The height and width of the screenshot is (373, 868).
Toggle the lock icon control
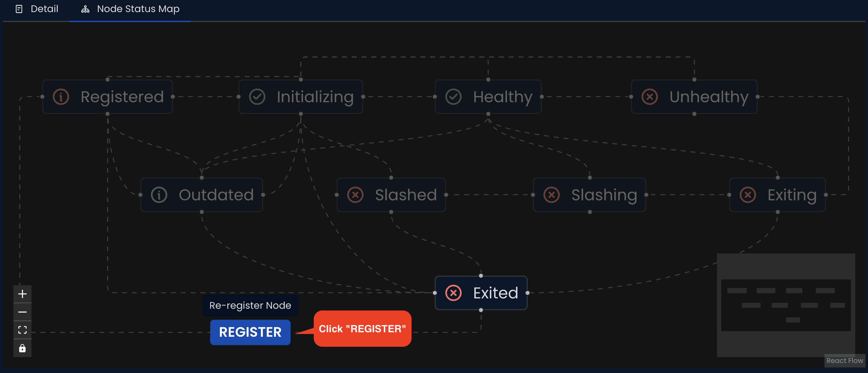[22, 348]
